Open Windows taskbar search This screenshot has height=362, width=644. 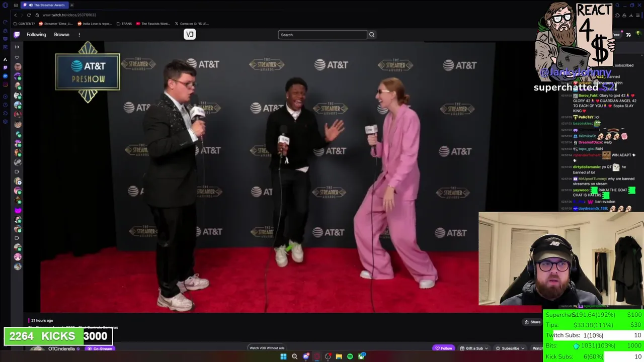tap(294, 356)
